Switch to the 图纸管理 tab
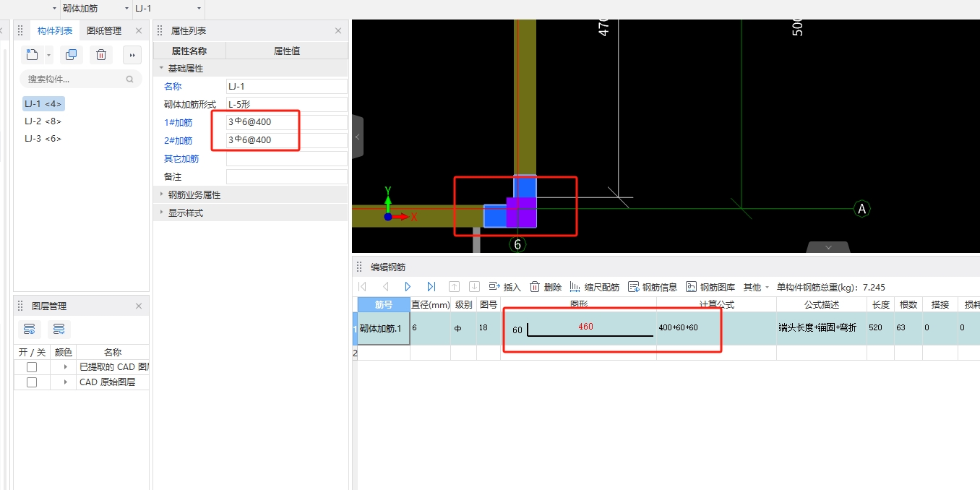This screenshot has width=980, height=490. point(103,30)
